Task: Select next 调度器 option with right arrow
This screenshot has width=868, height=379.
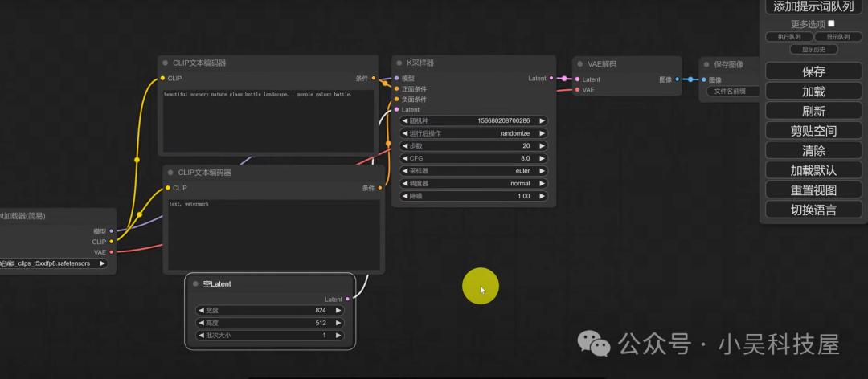Action: [542, 184]
